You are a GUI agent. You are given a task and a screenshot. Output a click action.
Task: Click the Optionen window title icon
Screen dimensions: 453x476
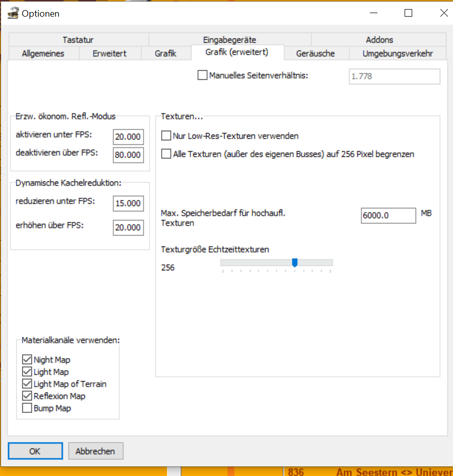(13, 14)
